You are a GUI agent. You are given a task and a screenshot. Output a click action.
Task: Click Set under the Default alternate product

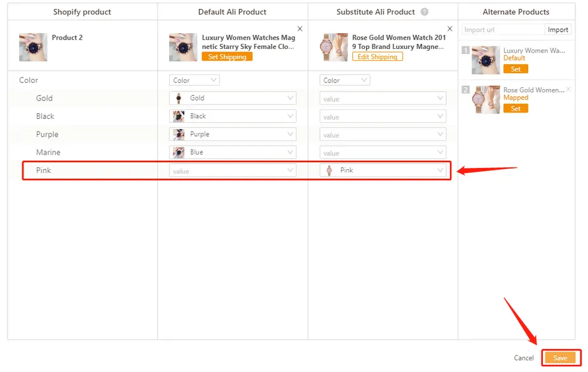click(516, 69)
